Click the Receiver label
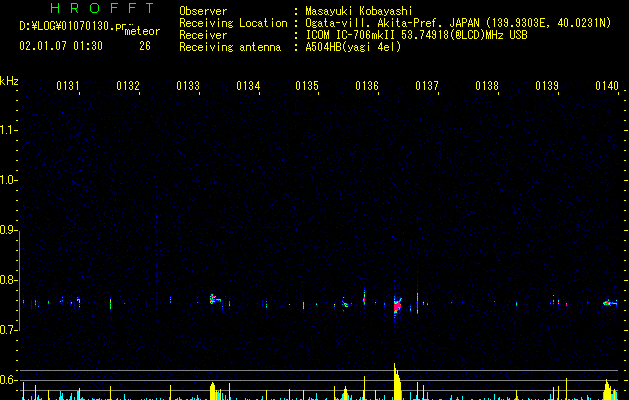The width and height of the screenshot is (629, 400). 203,35
